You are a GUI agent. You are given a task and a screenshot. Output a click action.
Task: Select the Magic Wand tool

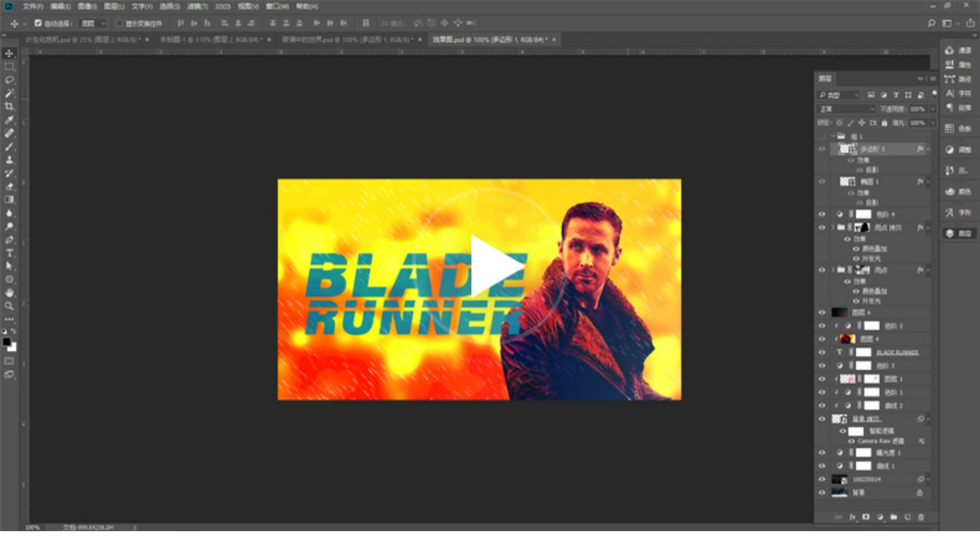[9, 93]
